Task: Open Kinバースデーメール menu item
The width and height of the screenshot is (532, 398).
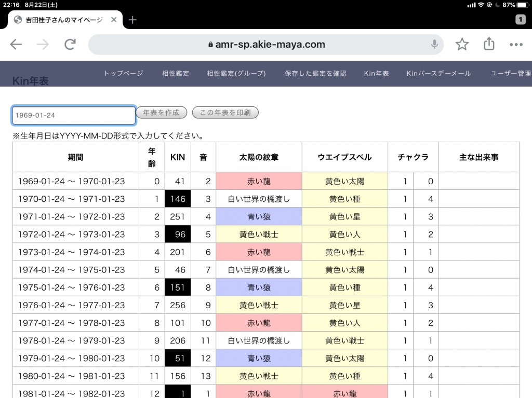Action: (x=438, y=73)
